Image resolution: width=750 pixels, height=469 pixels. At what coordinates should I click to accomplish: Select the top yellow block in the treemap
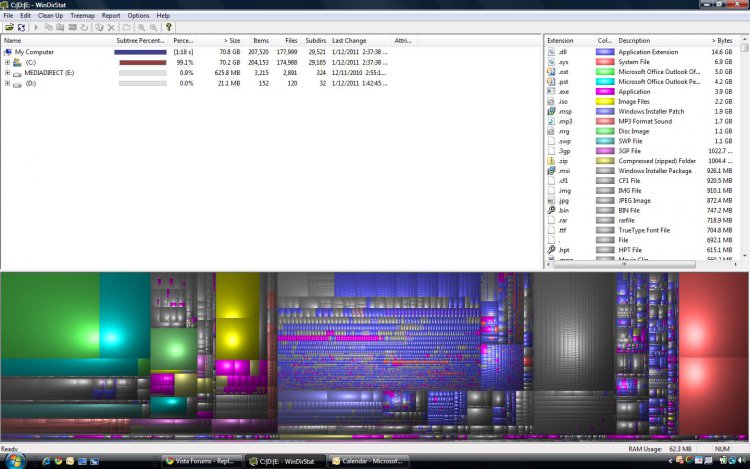click(237, 295)
